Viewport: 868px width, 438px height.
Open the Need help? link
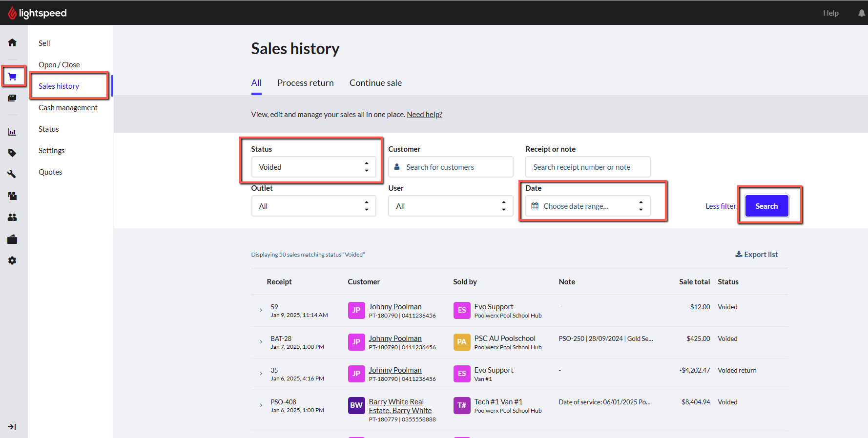pyautogui.click(x=425, y=115)
